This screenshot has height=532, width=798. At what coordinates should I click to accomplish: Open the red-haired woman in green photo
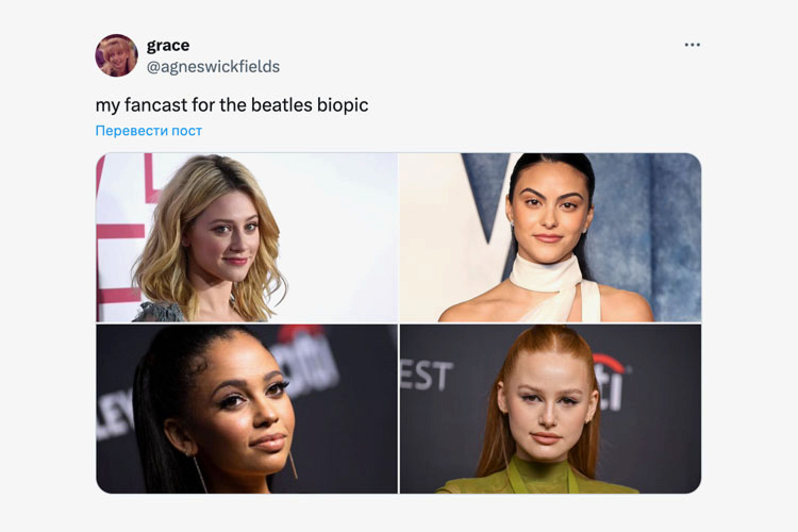(550, 409)
